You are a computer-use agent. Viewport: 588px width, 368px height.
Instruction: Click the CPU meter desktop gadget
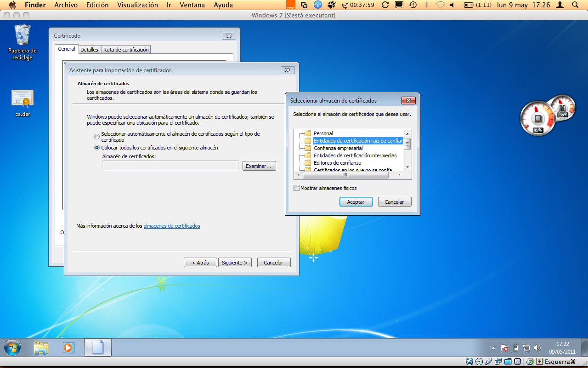pos(537,119)
